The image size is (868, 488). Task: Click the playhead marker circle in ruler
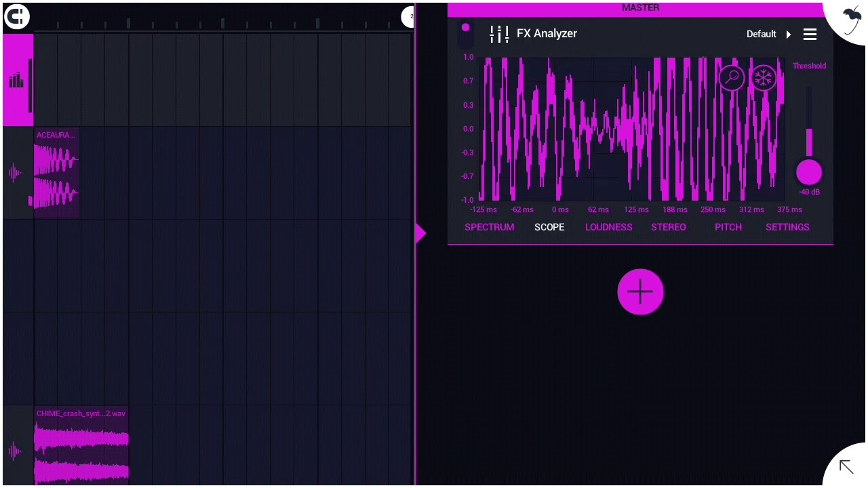408,18
